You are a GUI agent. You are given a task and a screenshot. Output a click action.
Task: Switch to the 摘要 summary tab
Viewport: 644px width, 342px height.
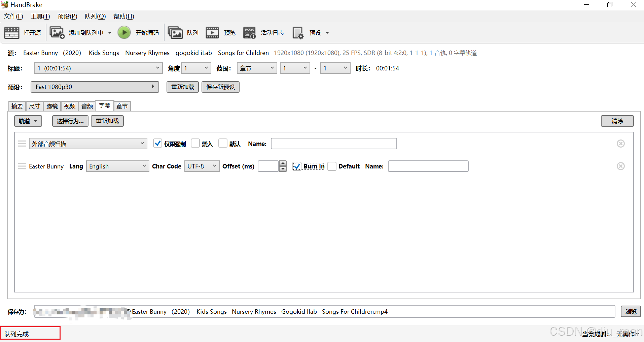pyautogui.click(x=17, y=106)
